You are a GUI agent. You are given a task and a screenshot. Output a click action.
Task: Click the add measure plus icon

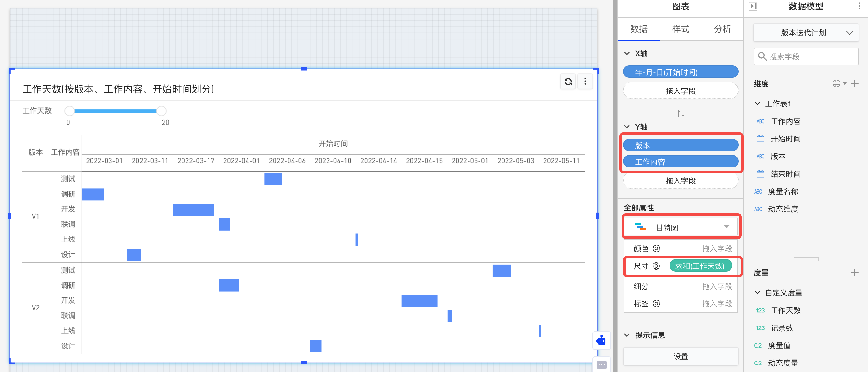(854, 273)
